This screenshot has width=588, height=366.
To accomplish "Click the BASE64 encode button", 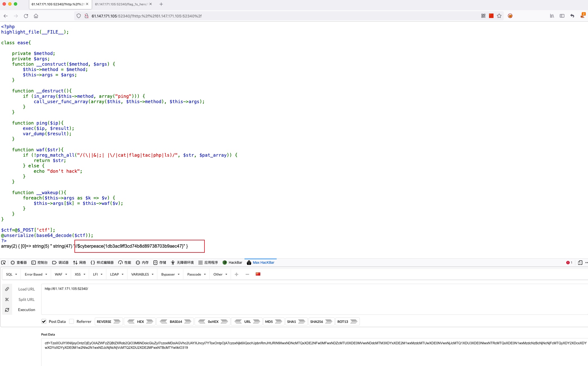I will pos(188,321).
